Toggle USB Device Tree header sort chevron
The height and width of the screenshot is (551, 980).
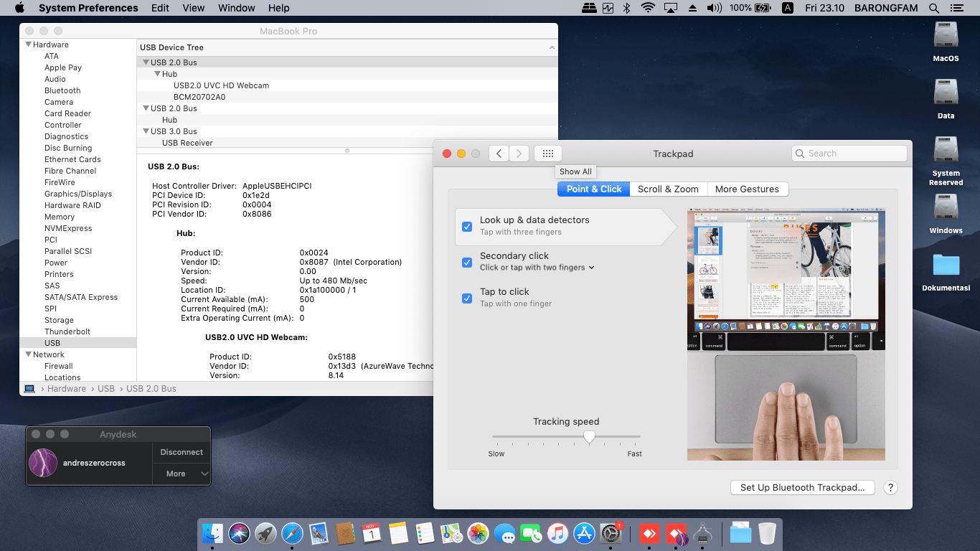point(552,47)
